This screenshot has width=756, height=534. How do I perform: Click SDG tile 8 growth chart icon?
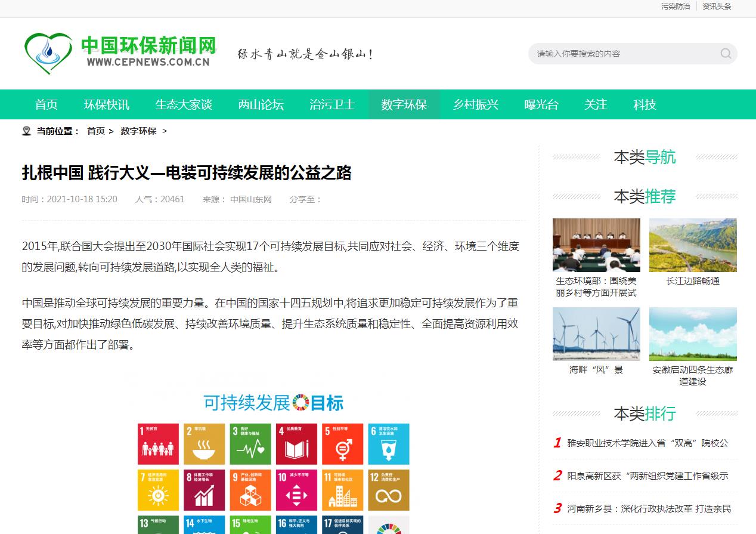pyautogui.click(x=205, y=495)
